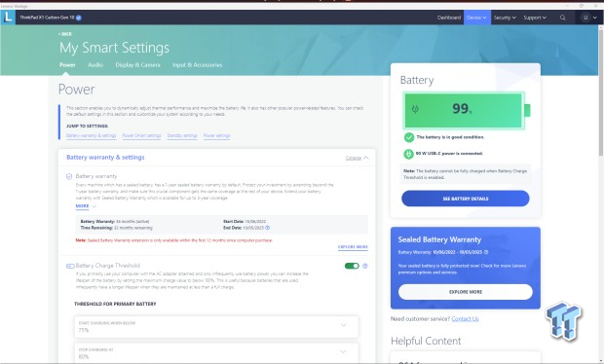Click the verified badge next to ThinkPad X1 Carbon
The width and height of the screenshot is (604, 364).
coord(79,18)
